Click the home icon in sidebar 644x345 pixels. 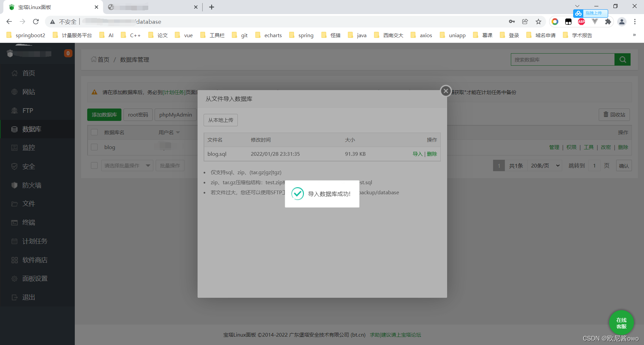pos(14,73)
